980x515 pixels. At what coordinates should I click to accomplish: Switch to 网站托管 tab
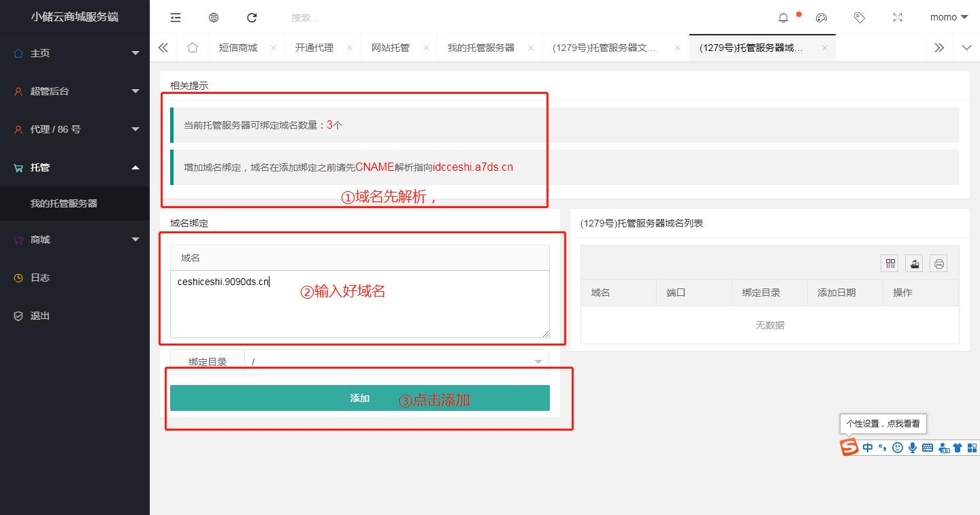[391, 48]
